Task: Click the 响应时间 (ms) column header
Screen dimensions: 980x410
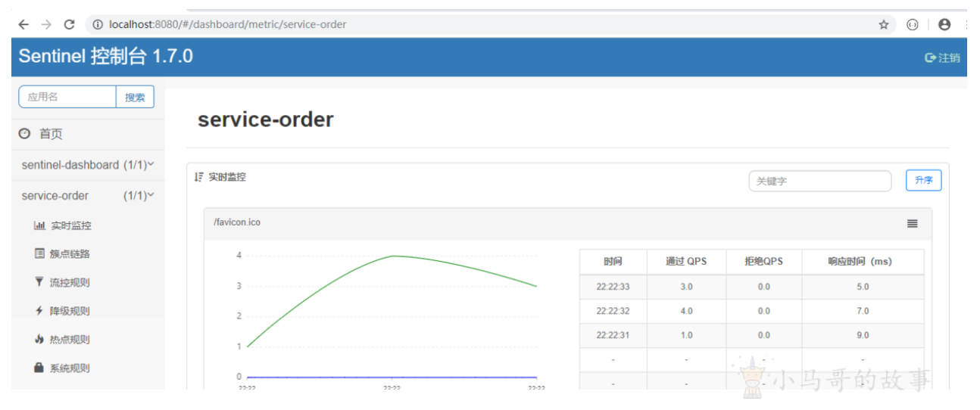Action: 863,262
